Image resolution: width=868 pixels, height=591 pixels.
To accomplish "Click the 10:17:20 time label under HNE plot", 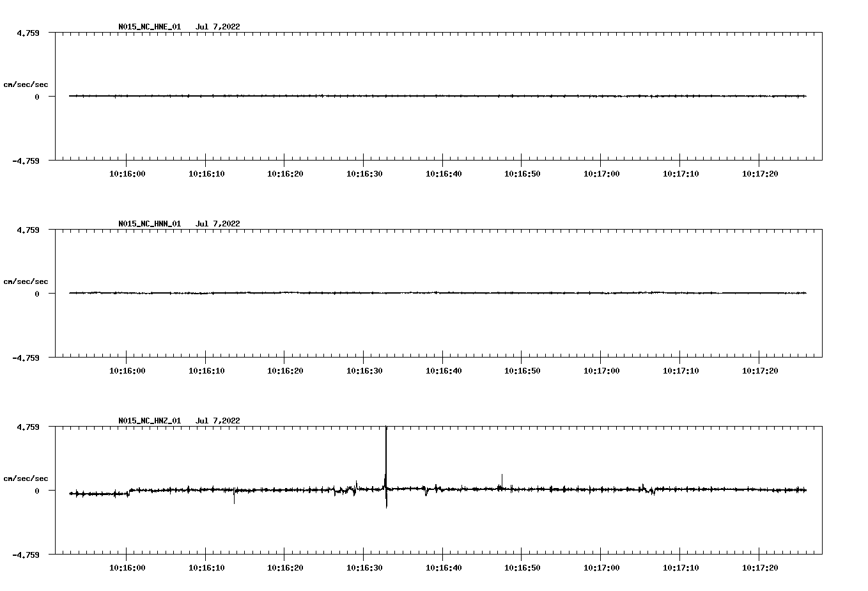I will coord(759,174).
